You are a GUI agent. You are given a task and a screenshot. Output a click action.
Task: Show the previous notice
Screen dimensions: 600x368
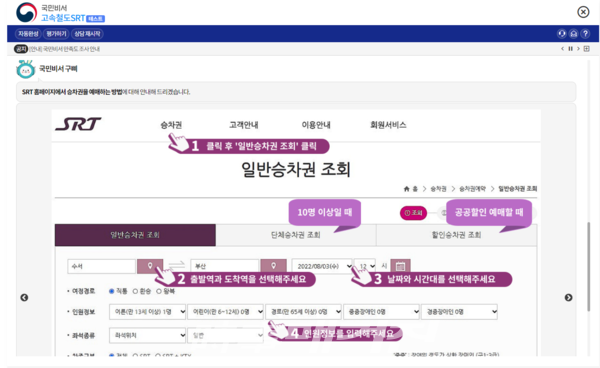tap(562, 49)
